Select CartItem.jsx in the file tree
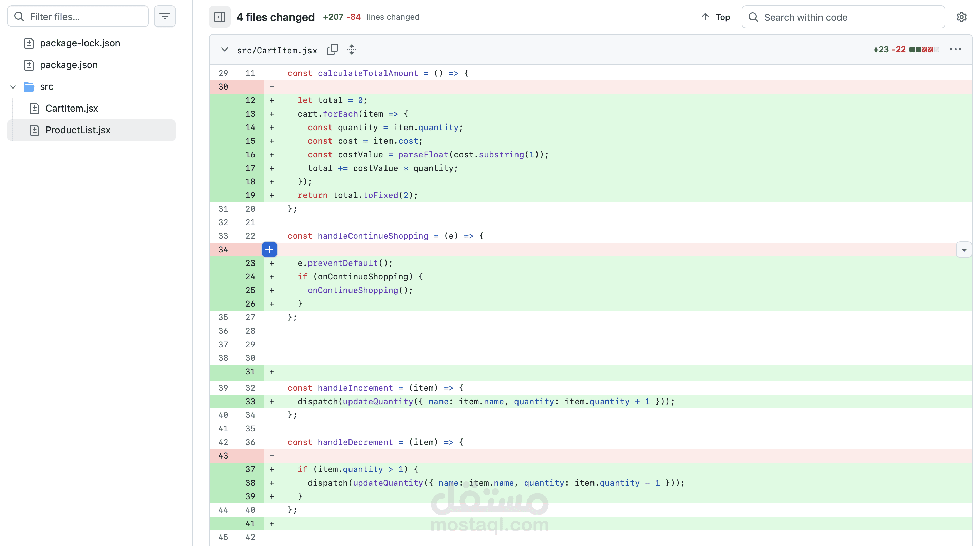The width and height of the screenshot is (980, 546). 72,109
